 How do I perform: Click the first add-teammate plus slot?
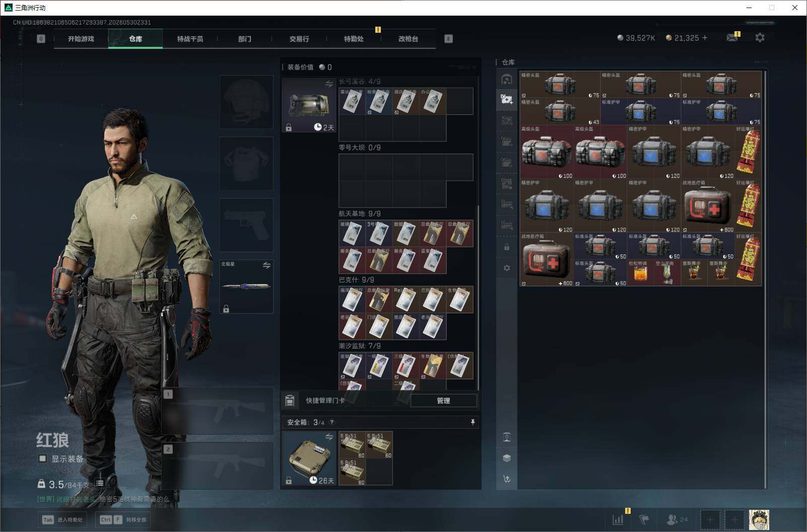click(710, 519)
